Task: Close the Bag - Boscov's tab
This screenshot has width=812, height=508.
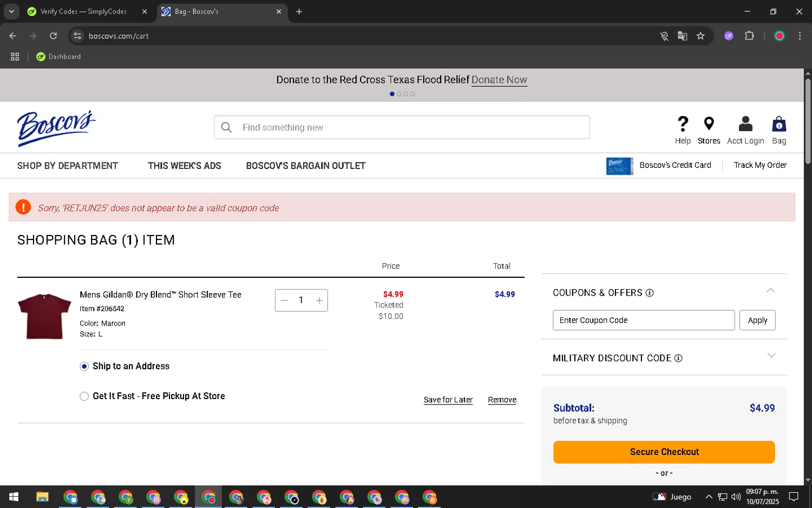Action: [279, 11]
